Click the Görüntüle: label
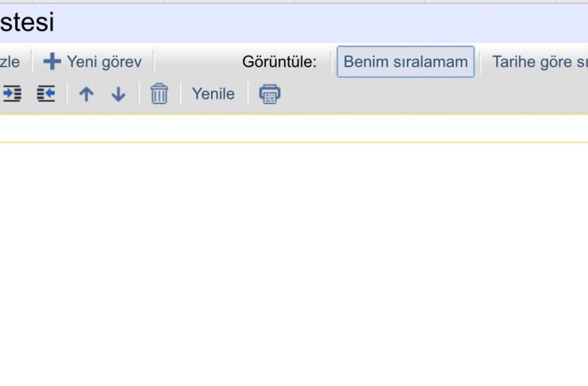 pos(279,62)
